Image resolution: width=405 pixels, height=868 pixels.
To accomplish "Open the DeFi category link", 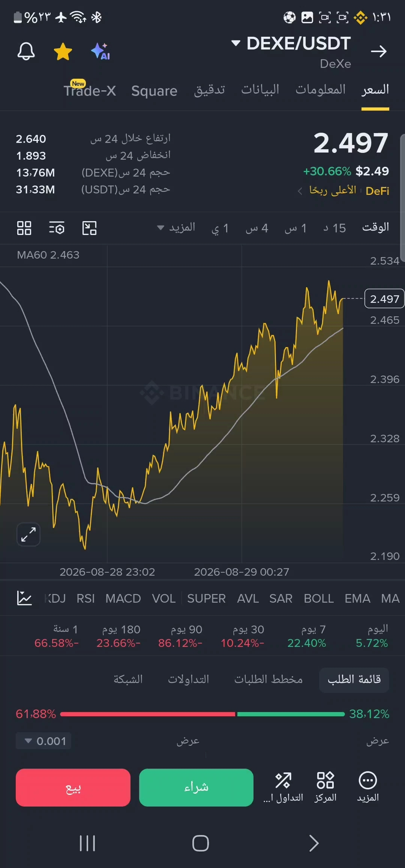I will [x=377, y=191].
